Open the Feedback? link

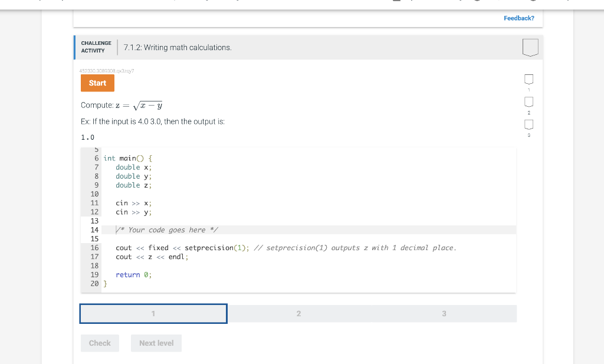click(518, 18)
